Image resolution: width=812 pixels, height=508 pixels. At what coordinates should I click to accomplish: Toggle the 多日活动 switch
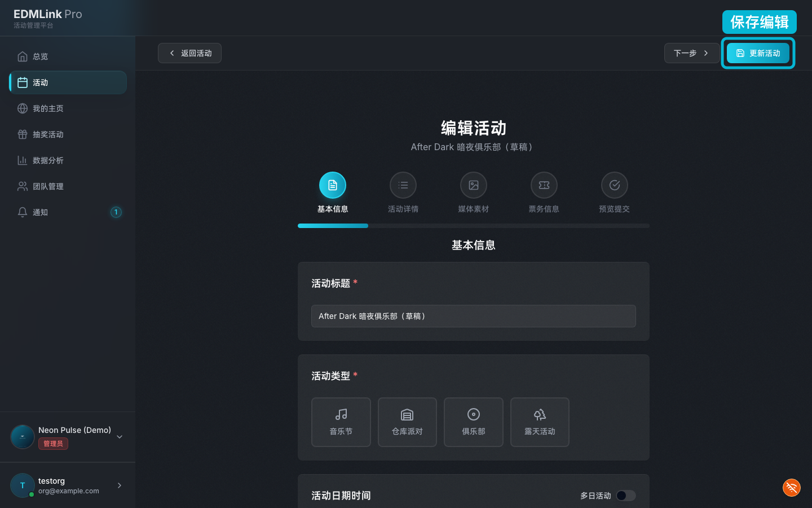click(x=626, y=496)
